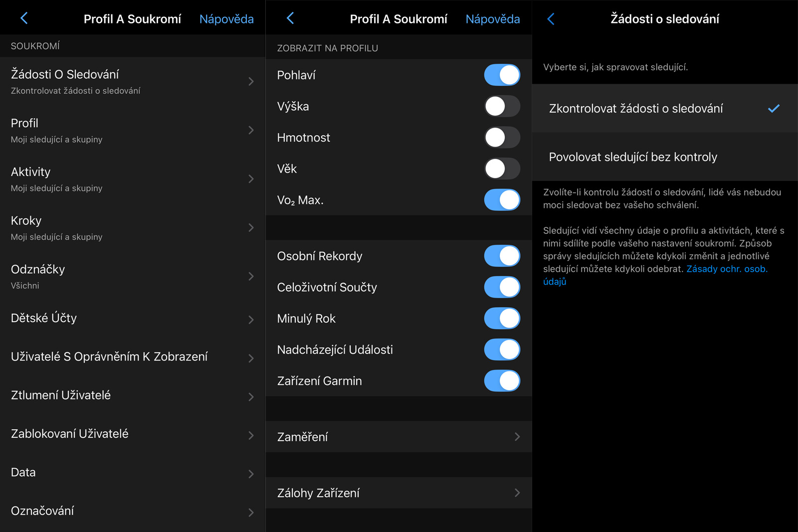The image size is (798, 532).
Task: Tap chevron beside Označování row
Action: pyautogui.click(x=251, y=513)
